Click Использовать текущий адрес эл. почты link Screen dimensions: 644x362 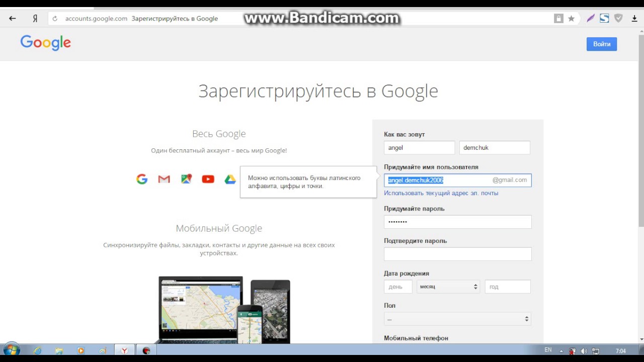[x=441, y=193]
